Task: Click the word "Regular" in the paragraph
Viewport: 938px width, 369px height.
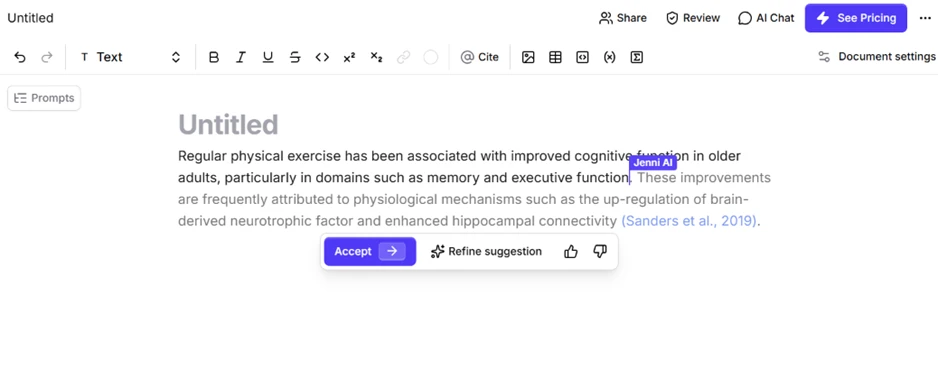Action: click(x=203, y=157)
